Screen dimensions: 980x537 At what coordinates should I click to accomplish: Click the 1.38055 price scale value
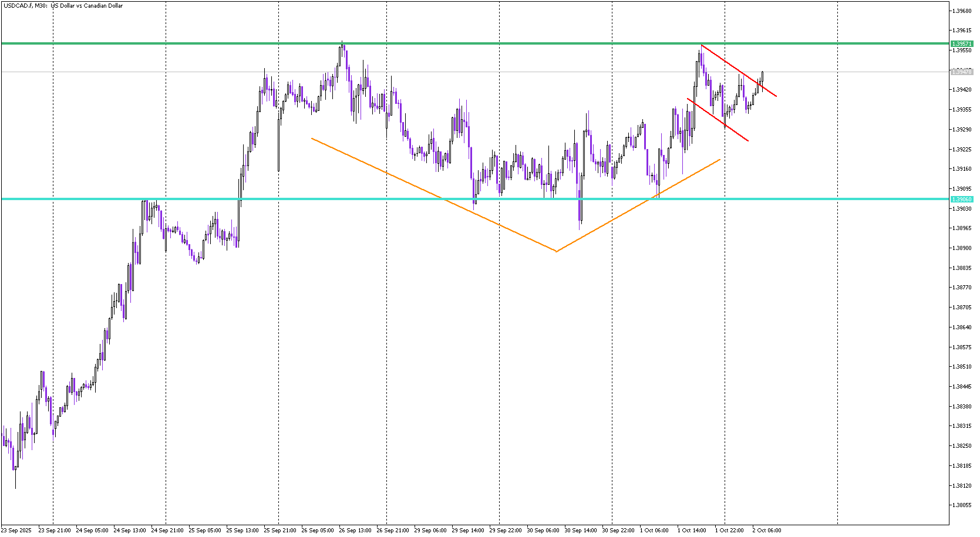(961, 505)
